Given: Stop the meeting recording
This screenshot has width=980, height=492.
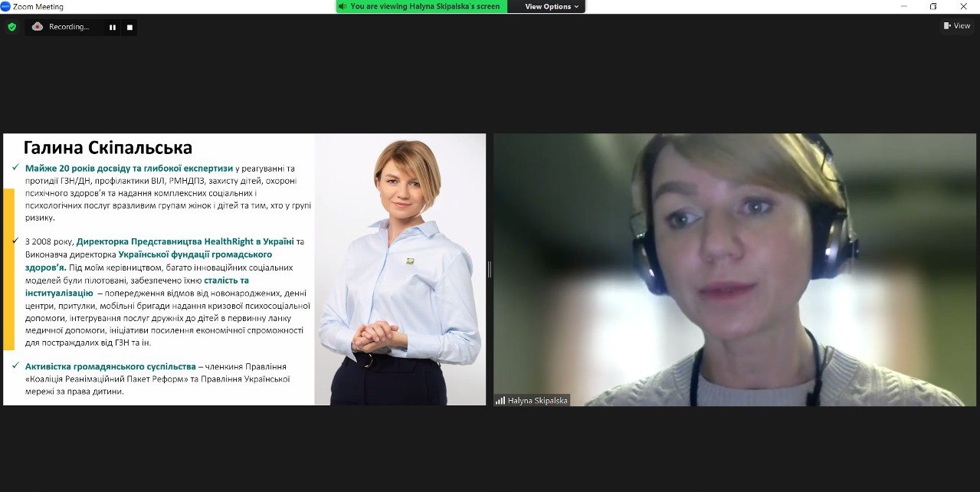Looking at the screenshot, I should (x=129, y=27).
